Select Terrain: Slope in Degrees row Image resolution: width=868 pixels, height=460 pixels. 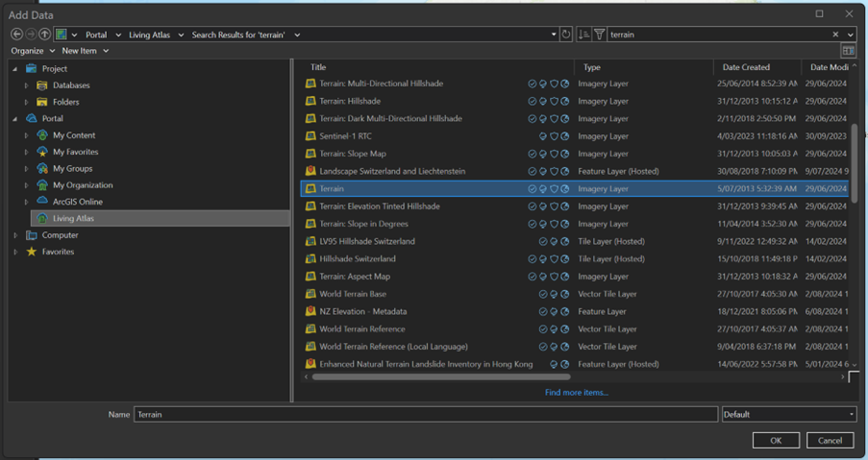coord(574,224)
